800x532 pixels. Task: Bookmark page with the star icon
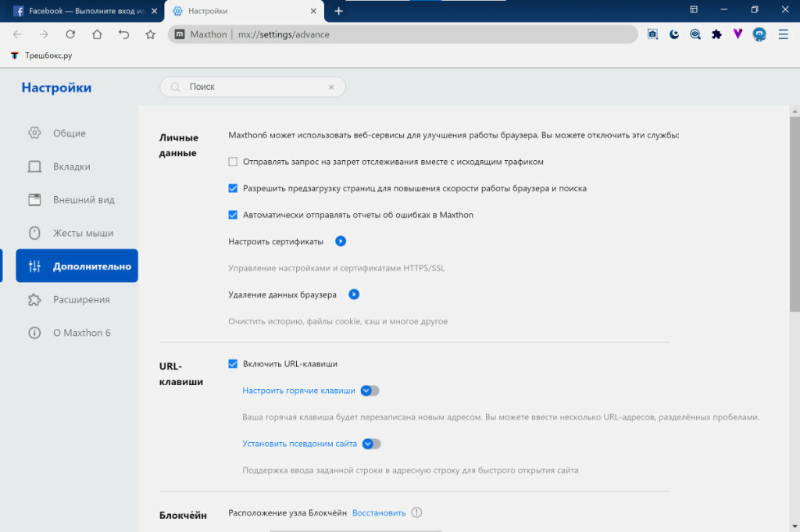point(150,34)
